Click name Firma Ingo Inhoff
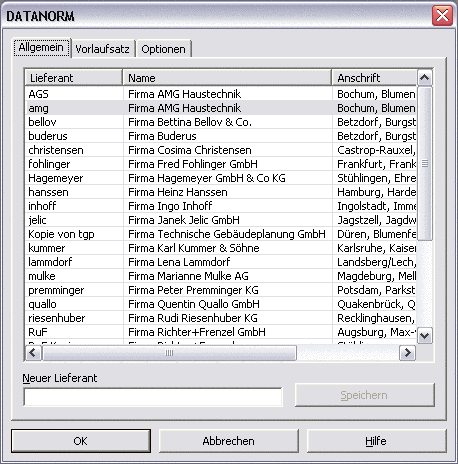 coord(170,206)
